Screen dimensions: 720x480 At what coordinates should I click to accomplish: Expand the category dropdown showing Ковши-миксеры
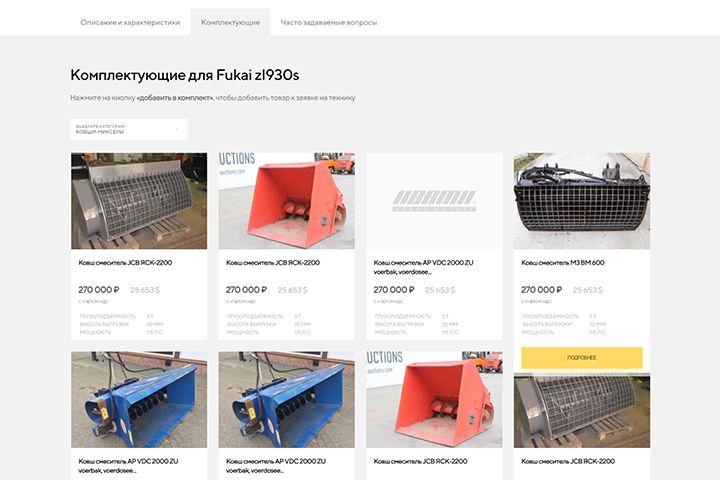pos(129,129)
